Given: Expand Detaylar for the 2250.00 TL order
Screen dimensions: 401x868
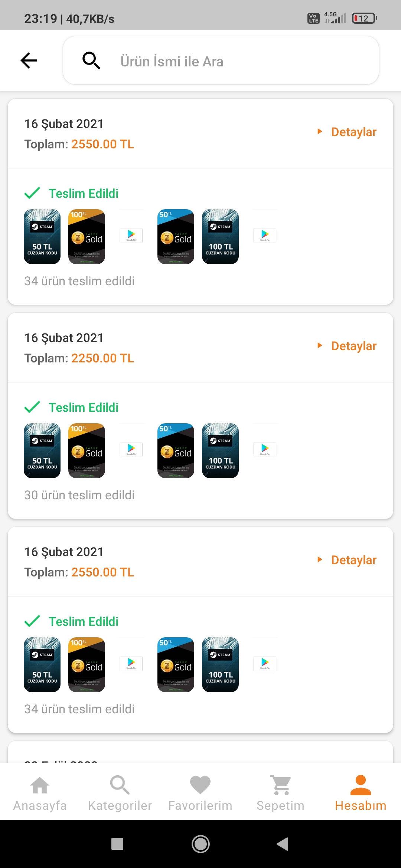Looking at the screenshot, I should pyautogui.click(x=348, y=346).
